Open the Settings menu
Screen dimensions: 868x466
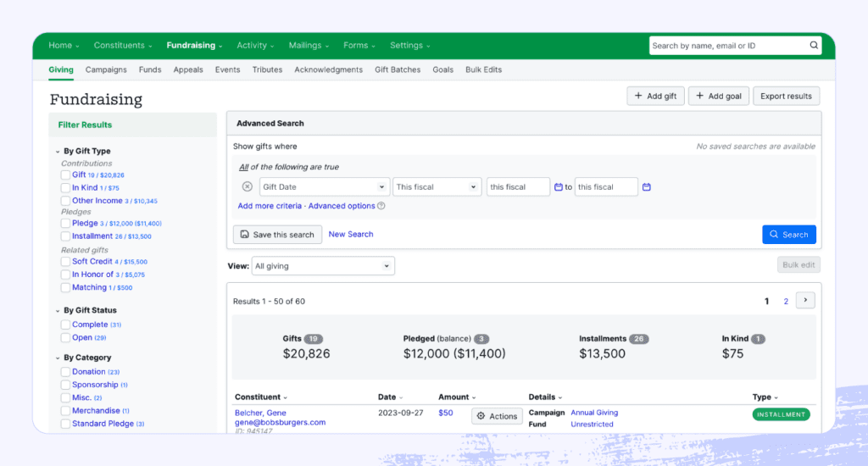coord(409,46)
